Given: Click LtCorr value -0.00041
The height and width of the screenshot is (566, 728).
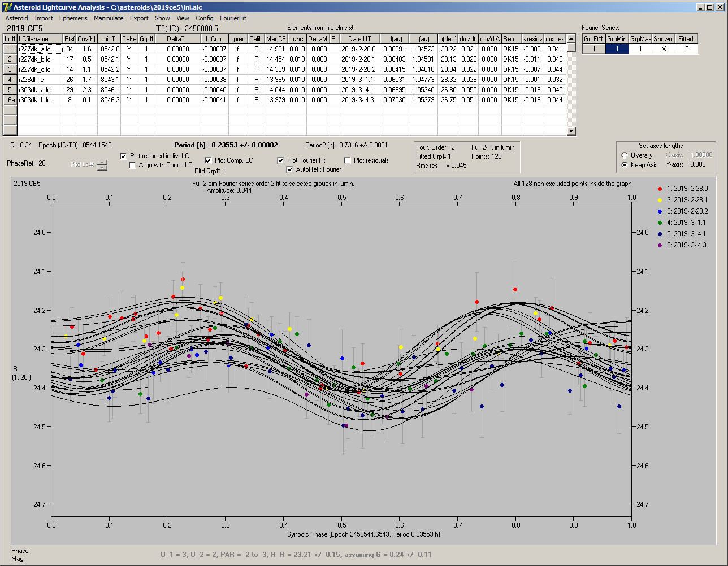Looking at the screenshot, I should click(215, 100).
